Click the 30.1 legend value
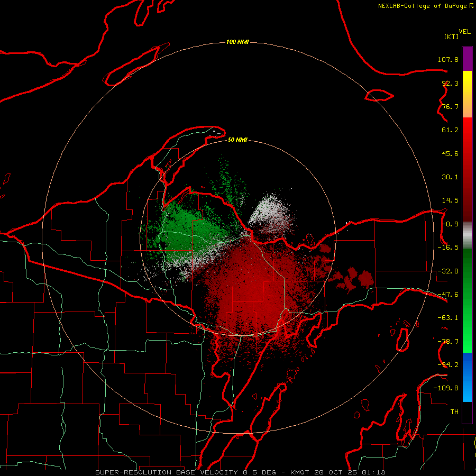The image size is (476, 476). click(450, 177)
